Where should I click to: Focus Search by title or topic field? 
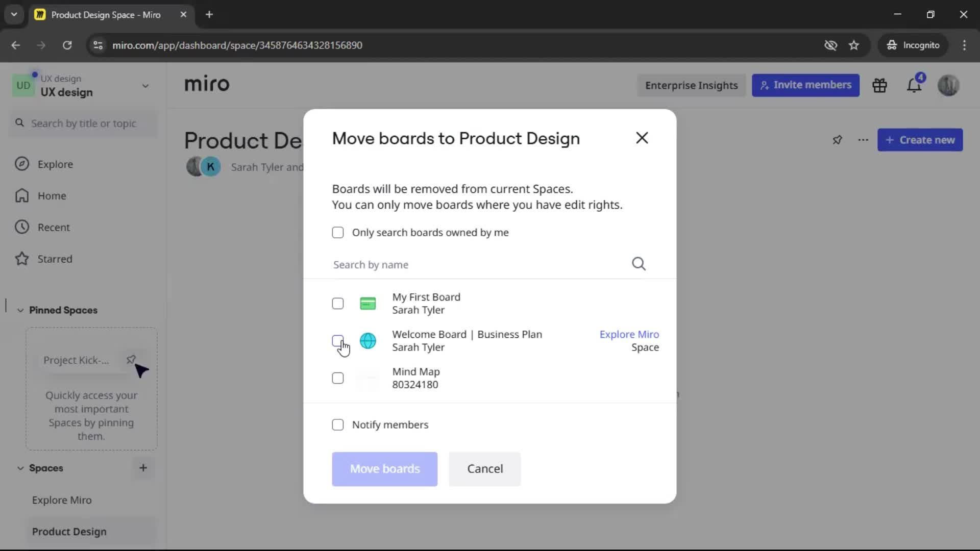(83, 123)
